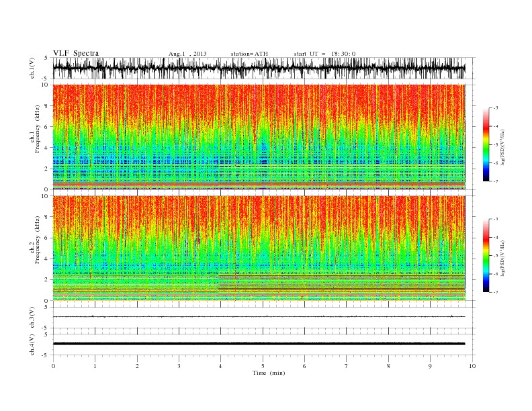Screen dimensions: 532x411
Task: Click the "8" minute tick on time axis
Action: point(388,366)
